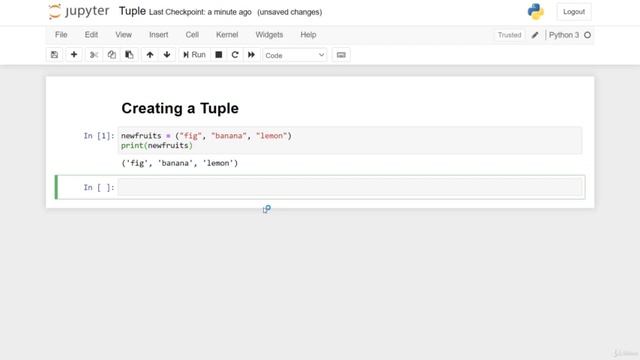Open the Help menu

click(308, 35)
